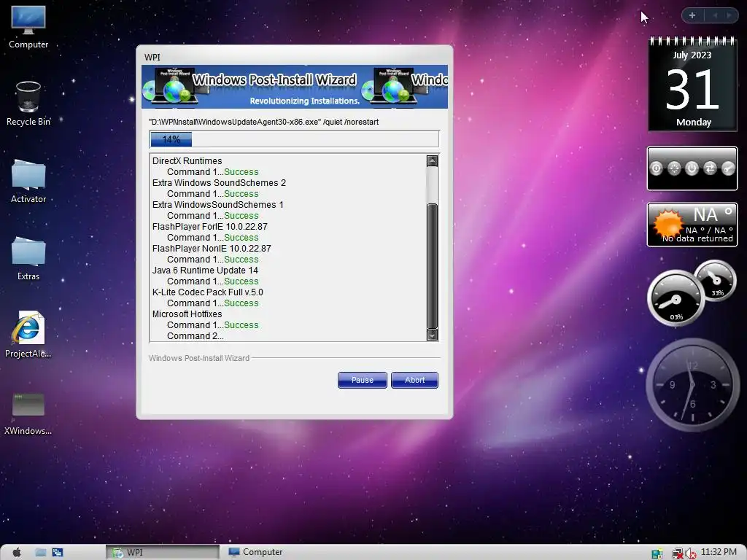This screenshot has height=560, width=747.
Task: Click 'Java 6 Runtime Update 14' entry
Action: click(x=205, y=271)
